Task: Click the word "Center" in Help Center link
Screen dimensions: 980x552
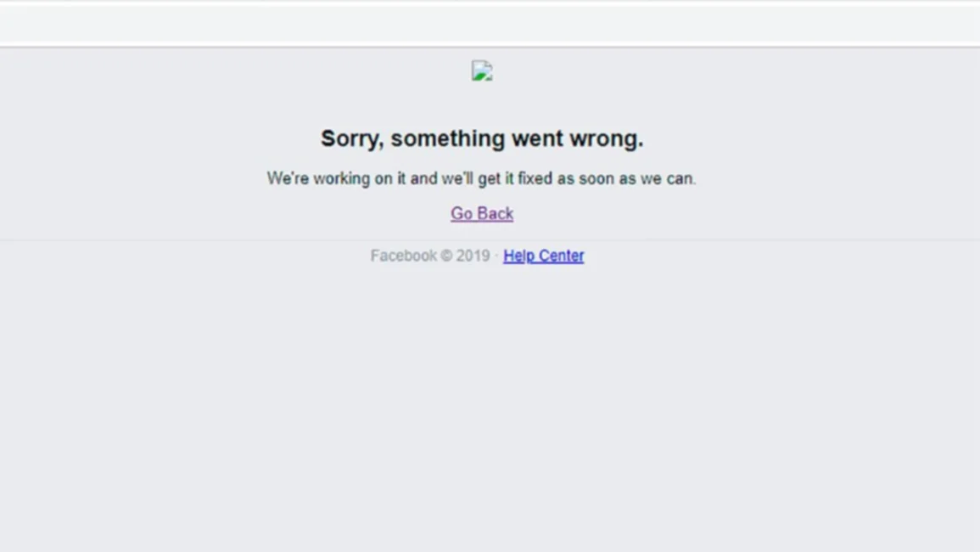Action: click(x=561, y=256)
